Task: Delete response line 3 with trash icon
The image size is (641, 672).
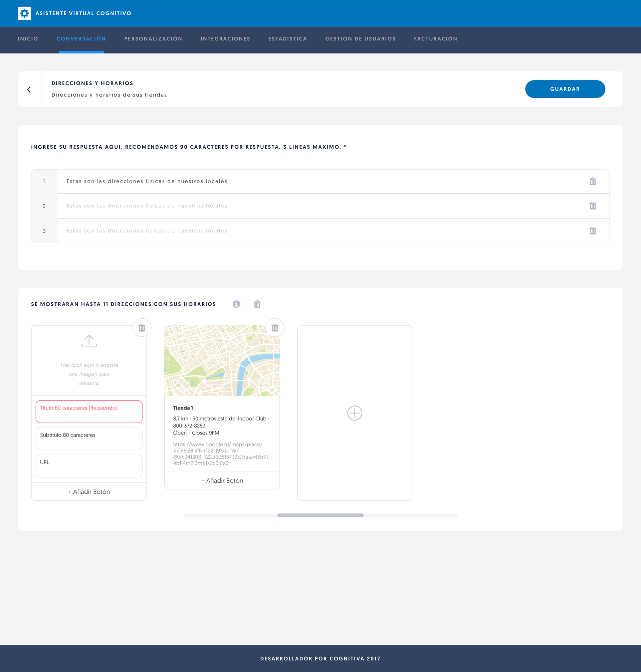Action: click(593, 231)
